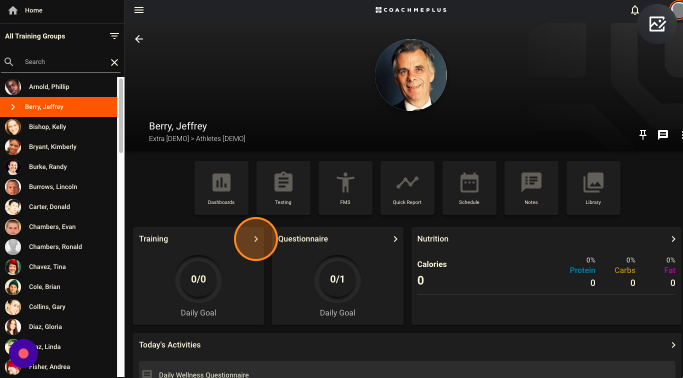Select Burrows, Lincoln in athlete list
This screenshot has height=378, width=683.
[58, 187]
